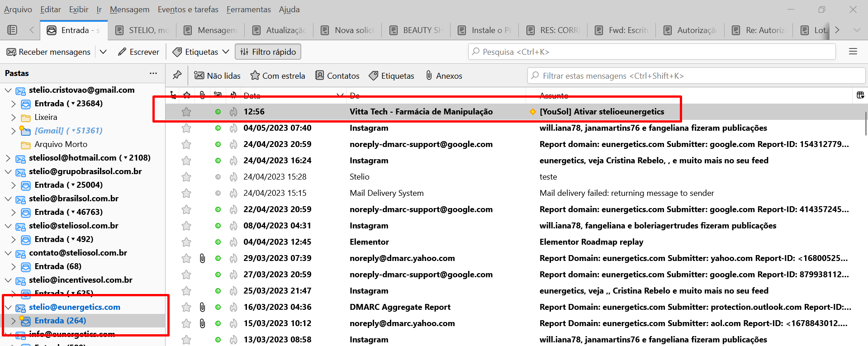
Task: Toggle Filtro rápido button
Action: coord(268,52)
